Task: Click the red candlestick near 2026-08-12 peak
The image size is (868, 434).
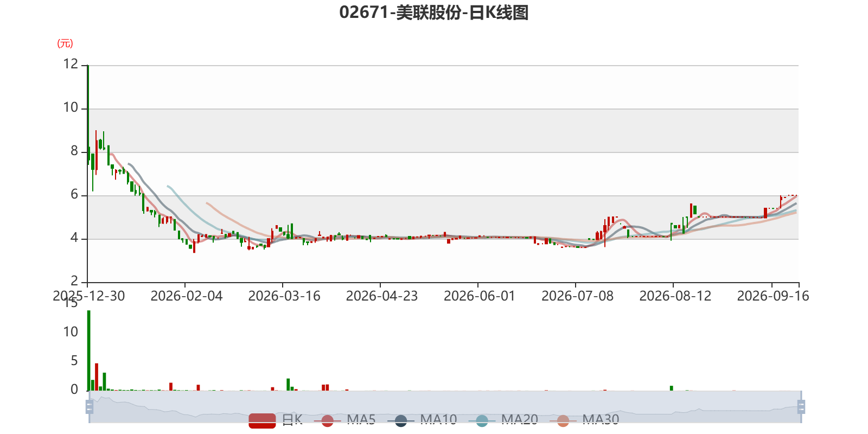Action: point(691,210)
